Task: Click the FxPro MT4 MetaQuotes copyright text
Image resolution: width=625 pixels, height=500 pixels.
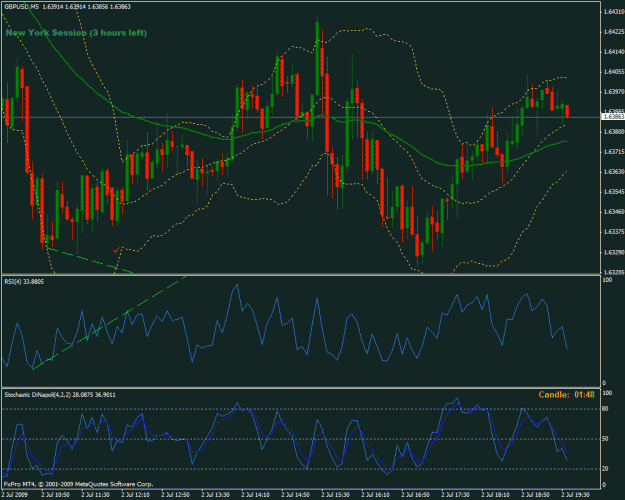Action: [x=79, y=484]
